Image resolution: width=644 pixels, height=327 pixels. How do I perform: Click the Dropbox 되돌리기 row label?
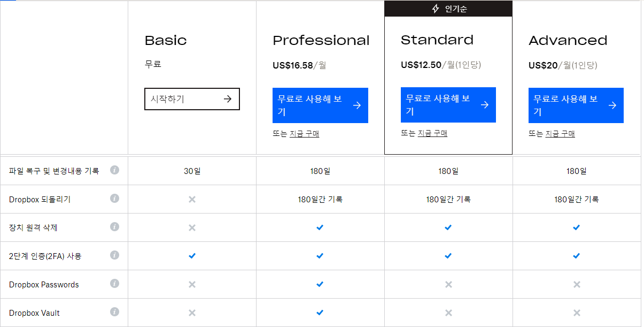click(x=40, y=200)
